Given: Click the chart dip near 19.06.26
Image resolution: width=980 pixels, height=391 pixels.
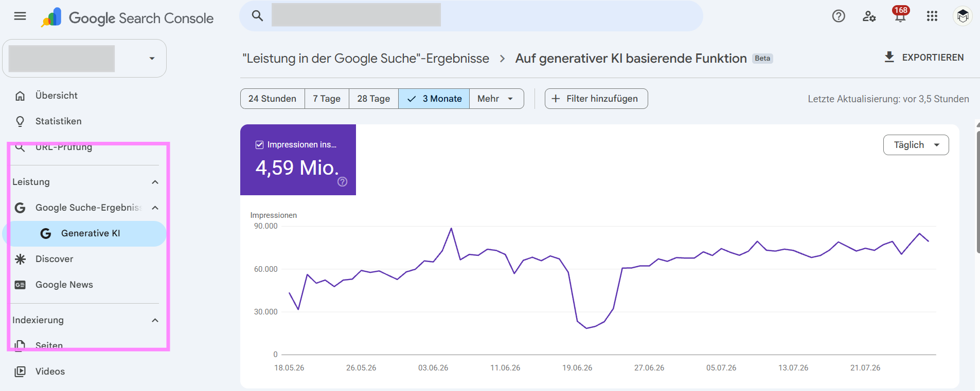Looking at the screenshot, I should (x=586, y=328).
